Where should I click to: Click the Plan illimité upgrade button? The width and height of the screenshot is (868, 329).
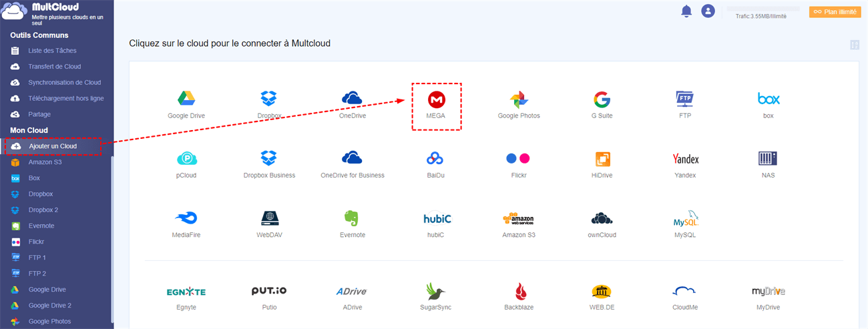835,12
